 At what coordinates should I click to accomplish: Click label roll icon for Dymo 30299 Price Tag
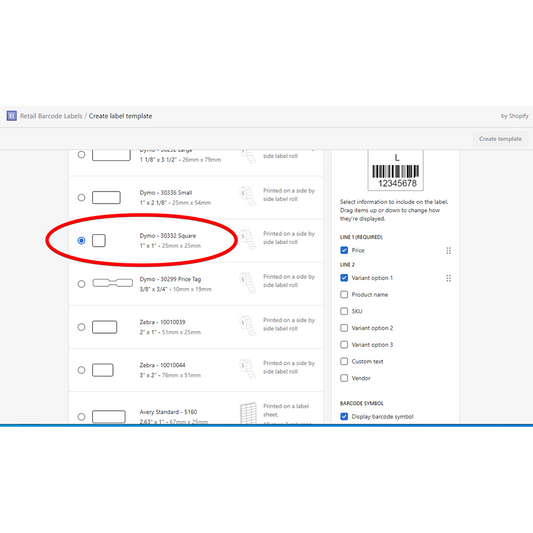[248, 282]
